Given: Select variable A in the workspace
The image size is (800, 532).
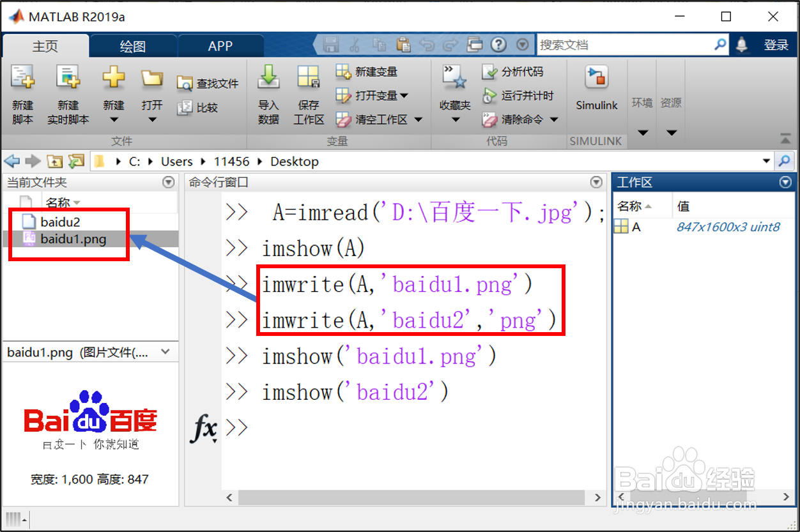Looking at the screenshot, I should point(636,227).
